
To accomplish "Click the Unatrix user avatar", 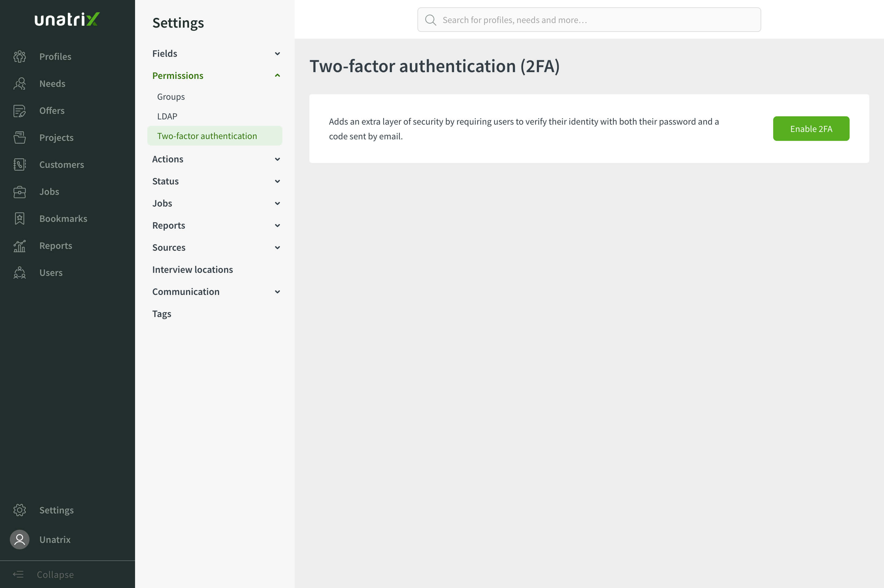I will [20, 539].
